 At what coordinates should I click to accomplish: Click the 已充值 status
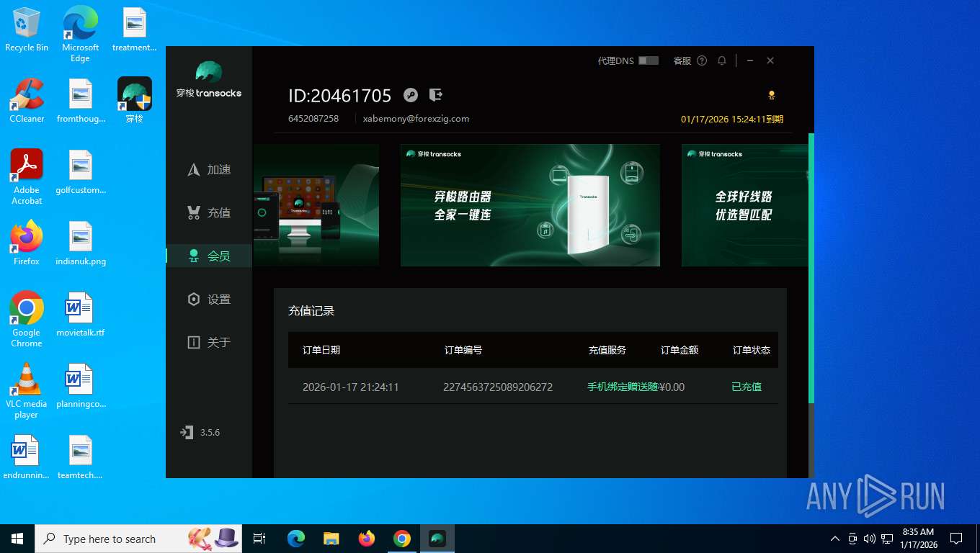coord(747,387)
